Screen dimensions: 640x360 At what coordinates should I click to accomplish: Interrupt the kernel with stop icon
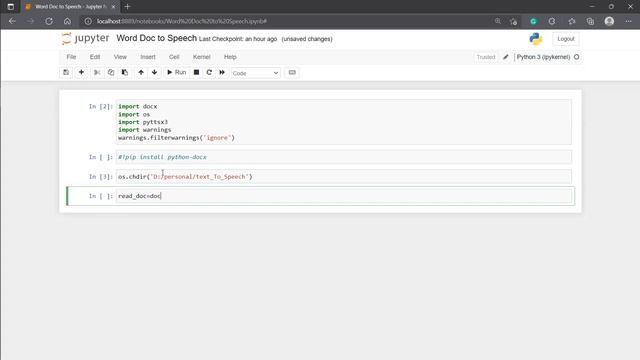(x=196, y=73)
